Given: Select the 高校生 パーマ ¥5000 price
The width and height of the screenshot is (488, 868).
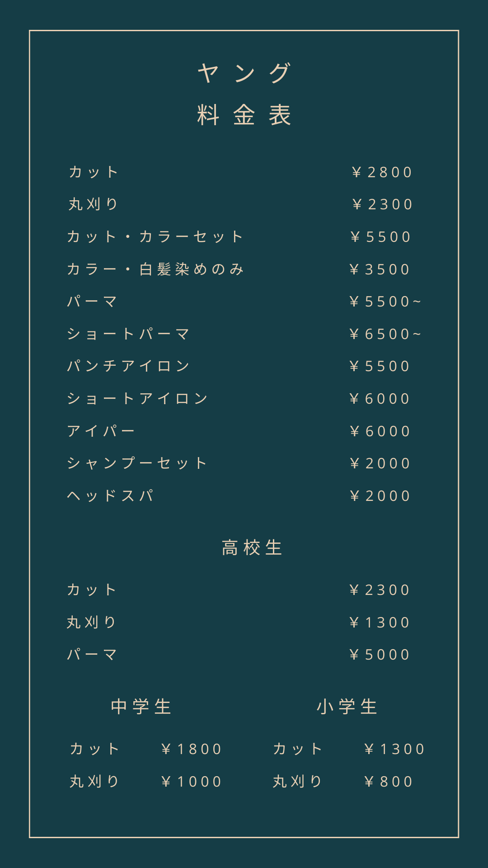Looking at the screenshot, I should click(x=380, y=655).
